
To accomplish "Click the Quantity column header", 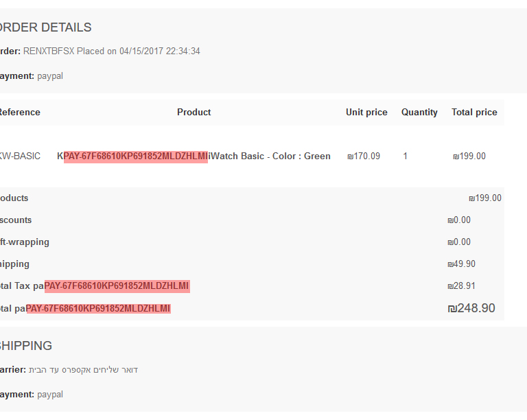I will [419, 113].
